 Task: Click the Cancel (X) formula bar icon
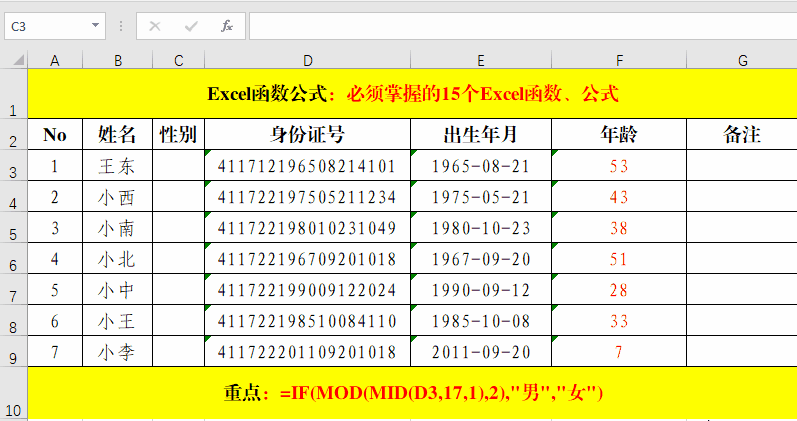click(155, 26)
